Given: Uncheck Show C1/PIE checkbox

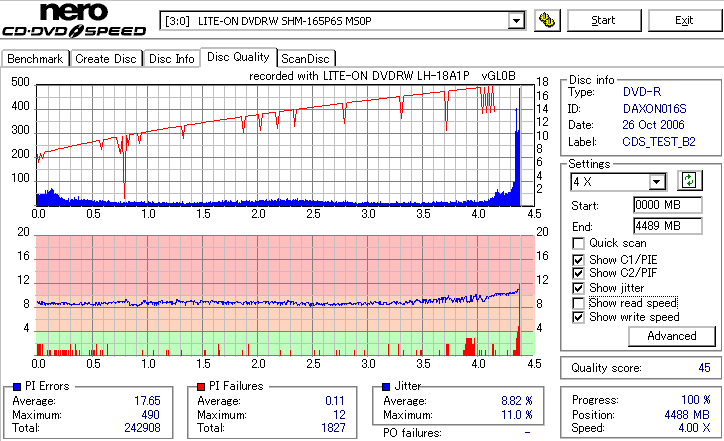Looking at the screenshot, I should 578,260.
